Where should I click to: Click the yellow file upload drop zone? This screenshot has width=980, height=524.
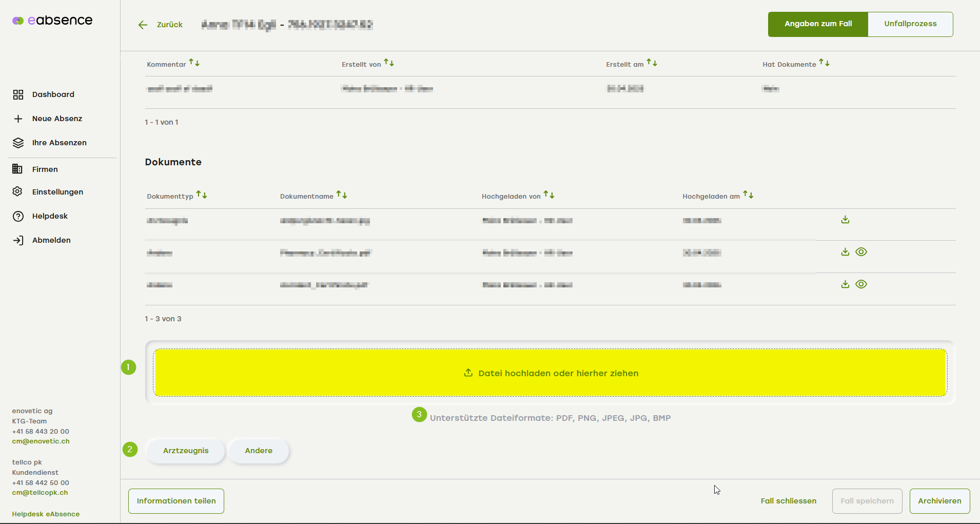tap(550, 373)
